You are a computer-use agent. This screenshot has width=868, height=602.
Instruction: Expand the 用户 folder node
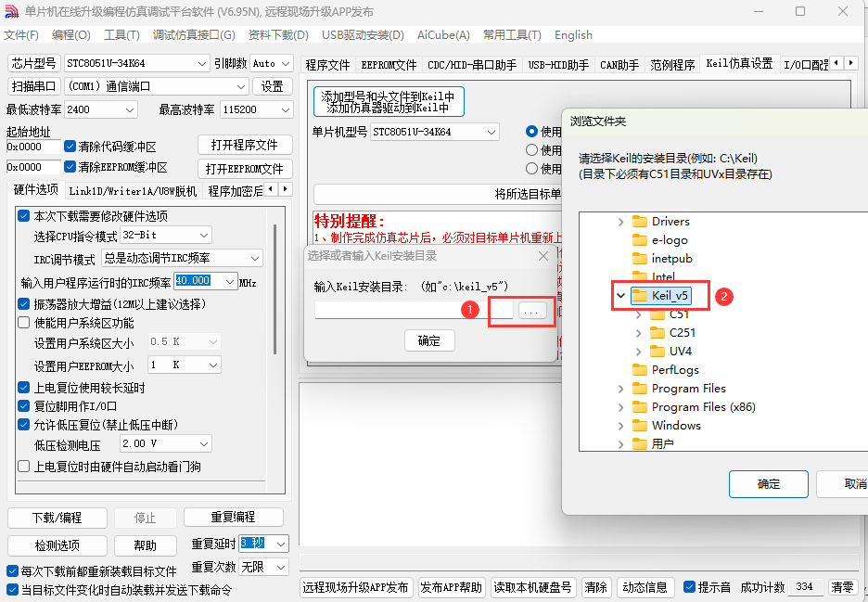(x=620, y=444)
